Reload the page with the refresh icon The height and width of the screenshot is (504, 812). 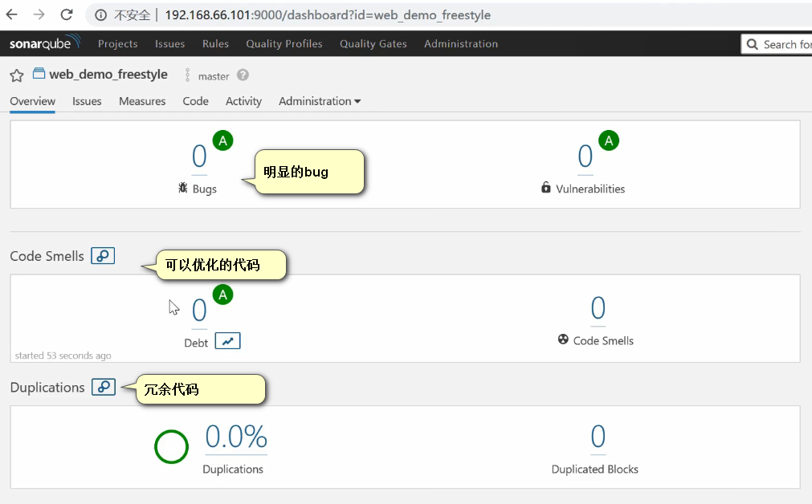click(x=67, y=14)
